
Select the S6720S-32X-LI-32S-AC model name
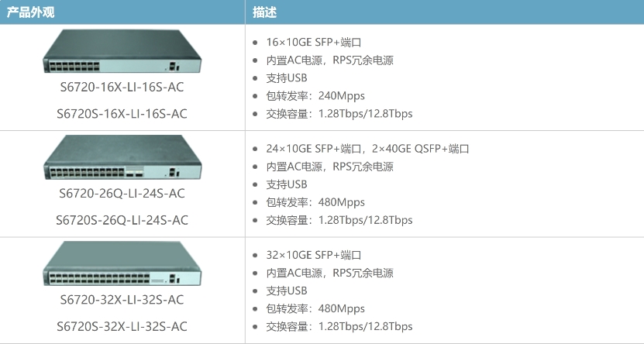coord(122,326)
